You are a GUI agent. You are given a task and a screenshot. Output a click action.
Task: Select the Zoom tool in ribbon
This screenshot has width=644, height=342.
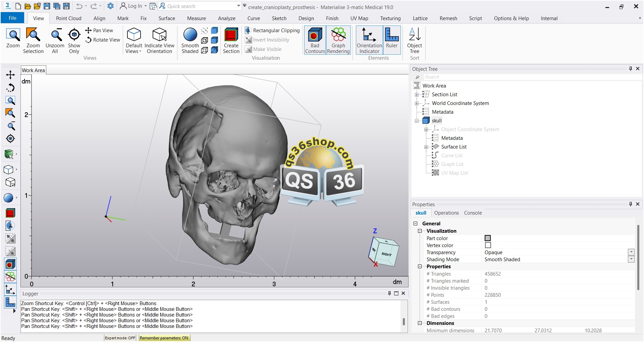click(13, 38)
